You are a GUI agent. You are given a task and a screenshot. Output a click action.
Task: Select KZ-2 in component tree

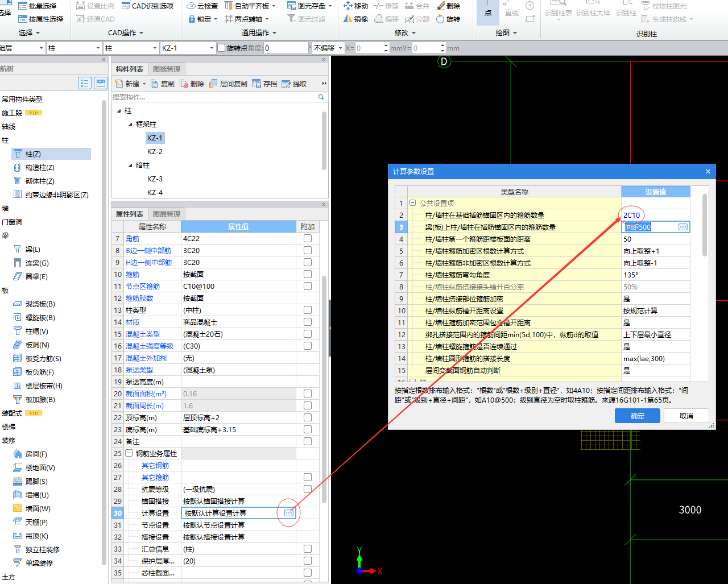coord(155,152)
